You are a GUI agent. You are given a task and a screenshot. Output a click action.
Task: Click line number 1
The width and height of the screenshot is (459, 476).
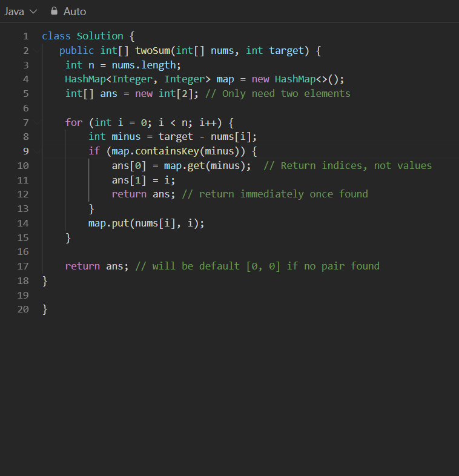[26, 36]
